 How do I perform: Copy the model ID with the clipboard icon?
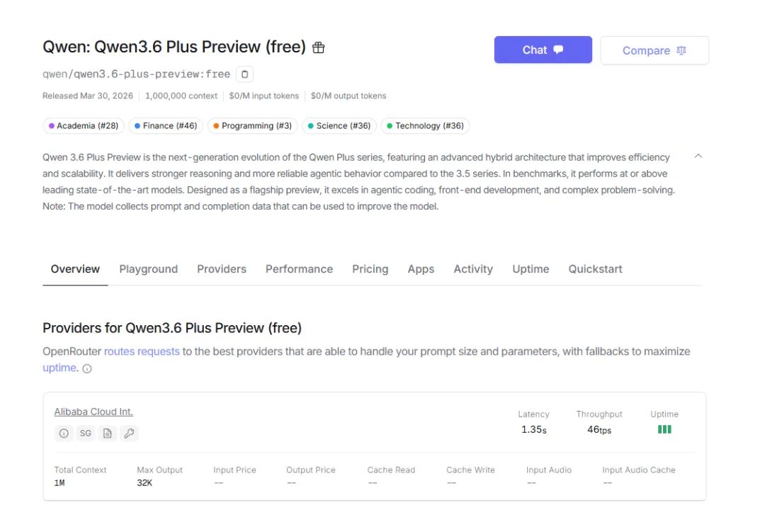244,74
